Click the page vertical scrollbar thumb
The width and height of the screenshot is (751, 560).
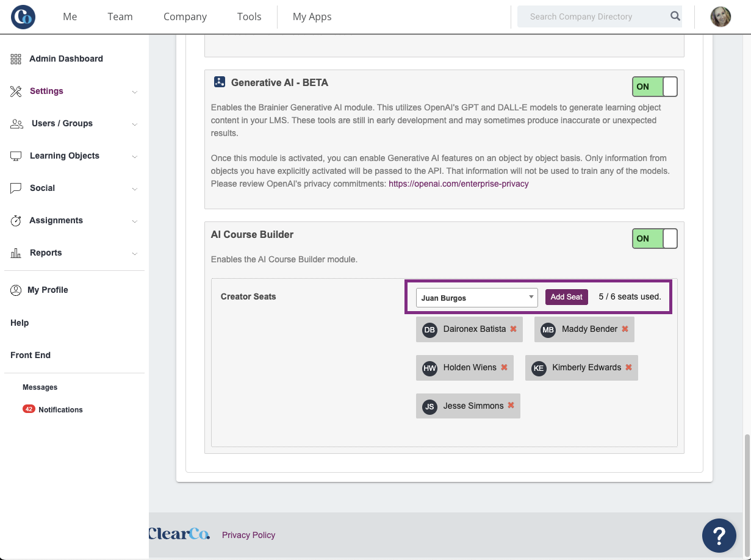point(746,494)
